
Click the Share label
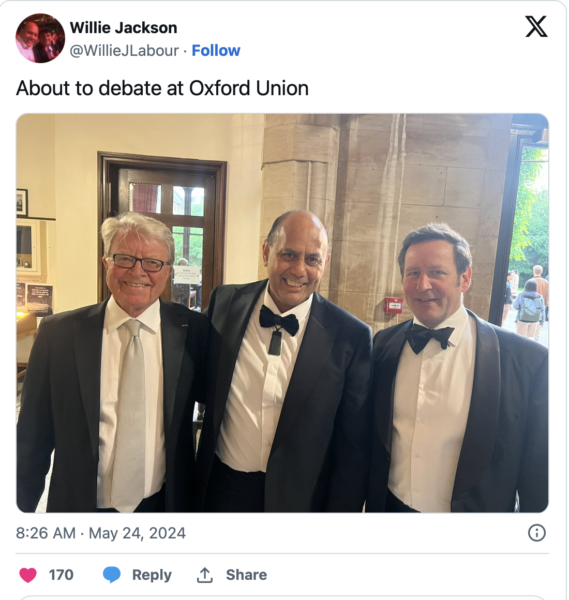click(x=246, y=575)
